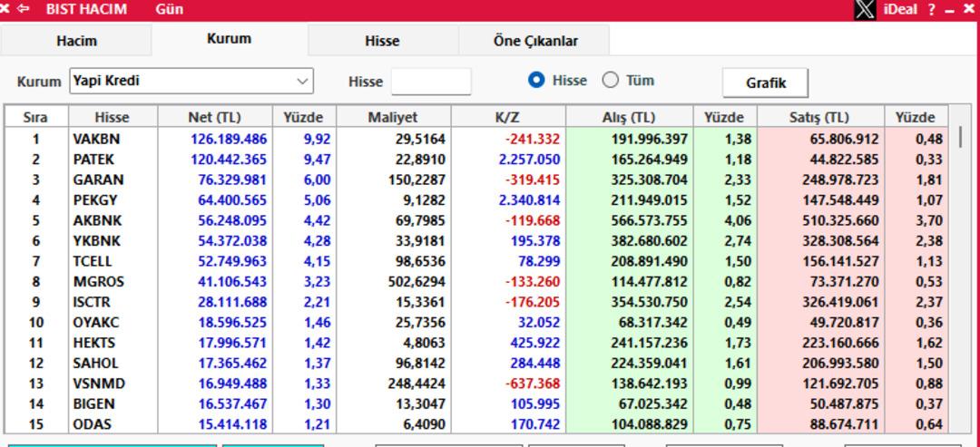Viewport: 980px width, 447px height.
Task: Sort by the K/Z column header
Action: [x=508, y=117]
